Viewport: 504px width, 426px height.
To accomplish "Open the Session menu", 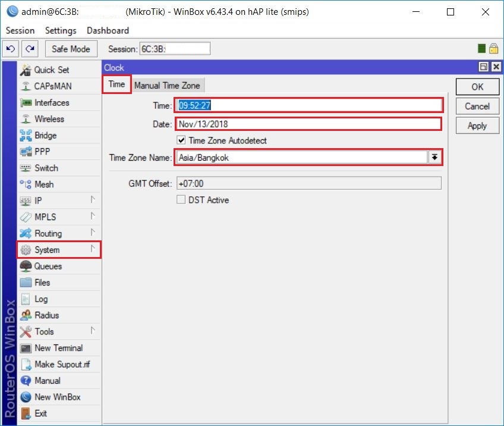I will click(x=20, y=30).
